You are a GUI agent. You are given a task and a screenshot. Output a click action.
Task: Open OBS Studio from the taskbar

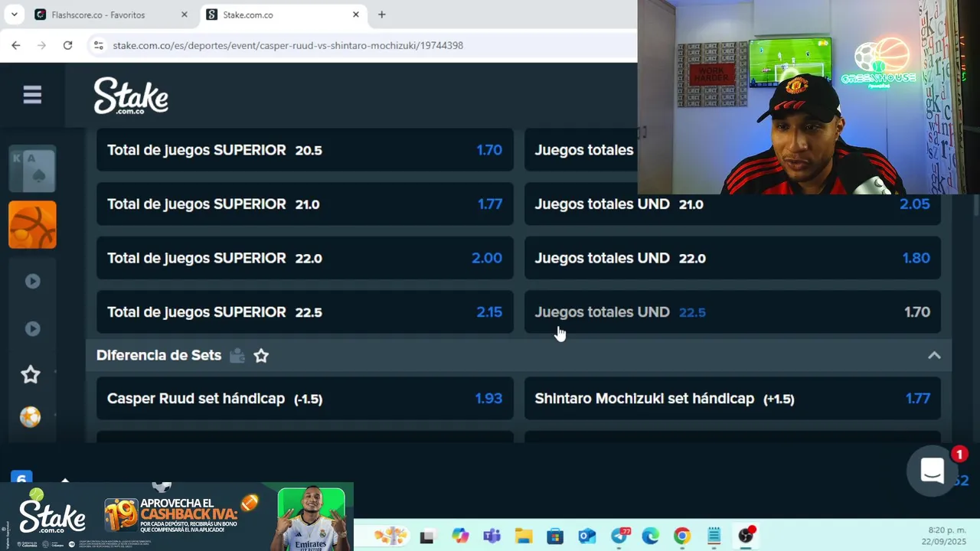pos(746,535)
